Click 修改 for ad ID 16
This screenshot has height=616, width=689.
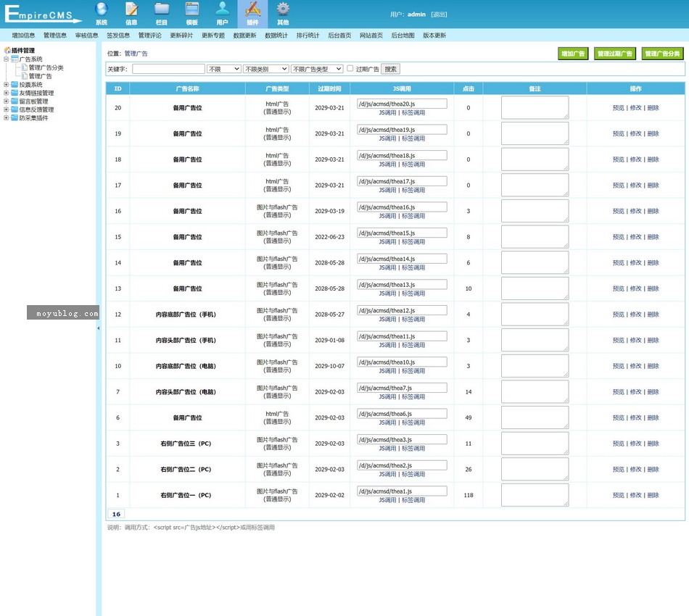636,211
